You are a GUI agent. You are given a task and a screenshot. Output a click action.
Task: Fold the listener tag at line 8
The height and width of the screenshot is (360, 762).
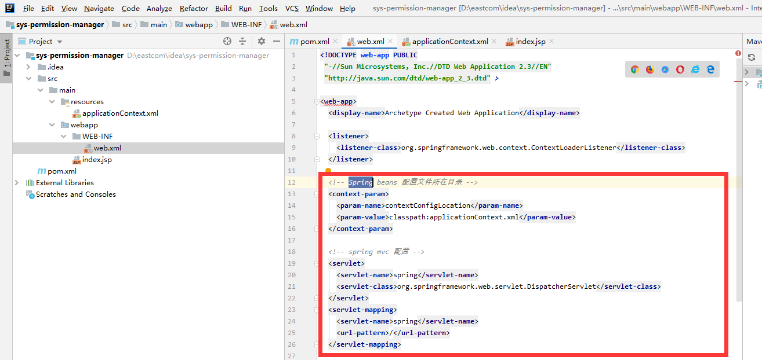[316, 136]
